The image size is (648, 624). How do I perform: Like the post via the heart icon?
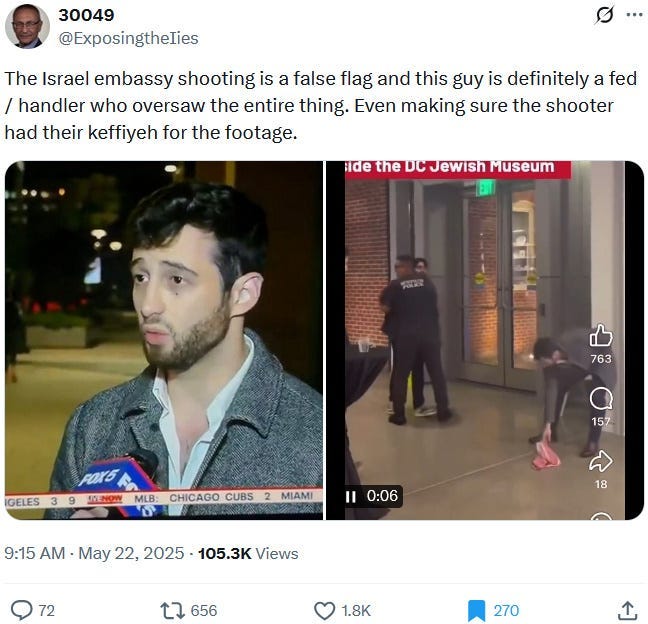click(x=324, y=611)
